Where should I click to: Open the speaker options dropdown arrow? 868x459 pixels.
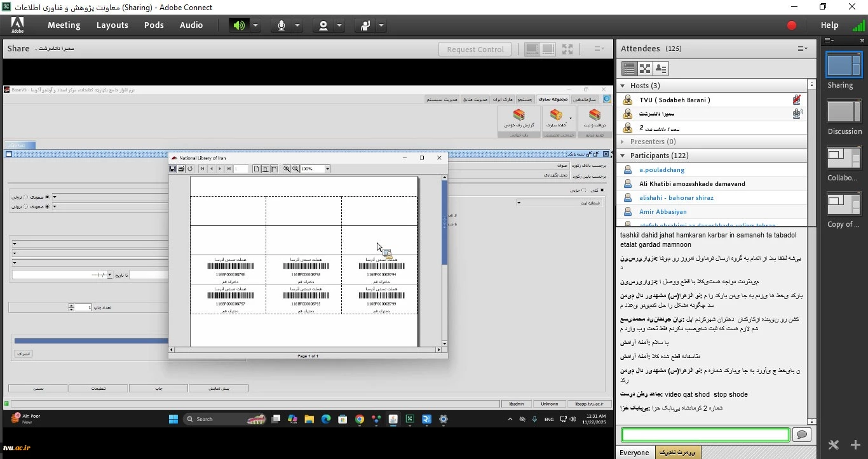(255, 25)
